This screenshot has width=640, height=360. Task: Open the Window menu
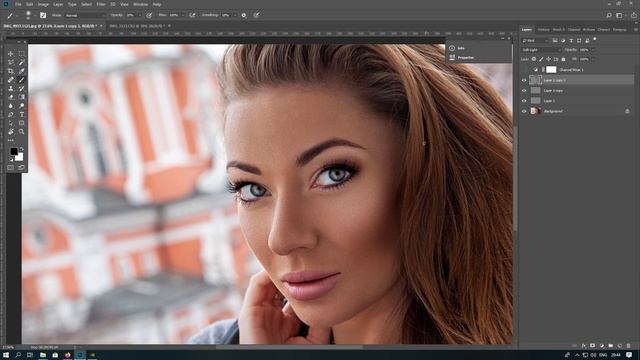click(x=140, y=4)
